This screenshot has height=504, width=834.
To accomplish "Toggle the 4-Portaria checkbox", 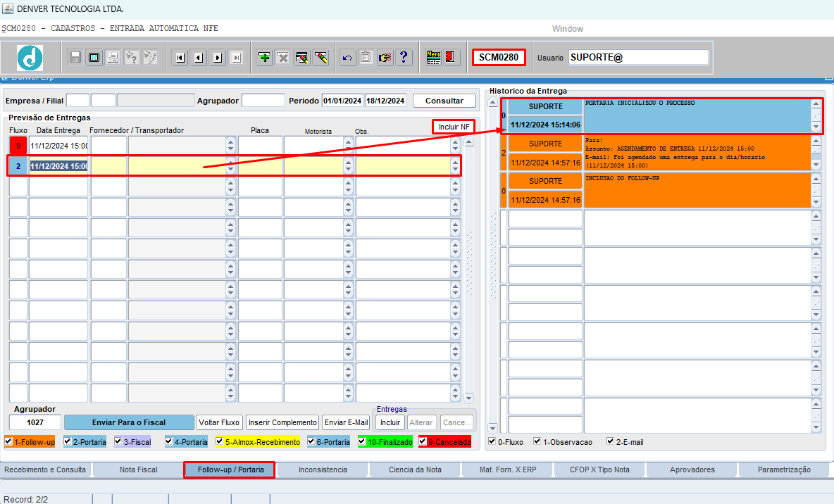I will pyautogui.click(x=169, y=441).
